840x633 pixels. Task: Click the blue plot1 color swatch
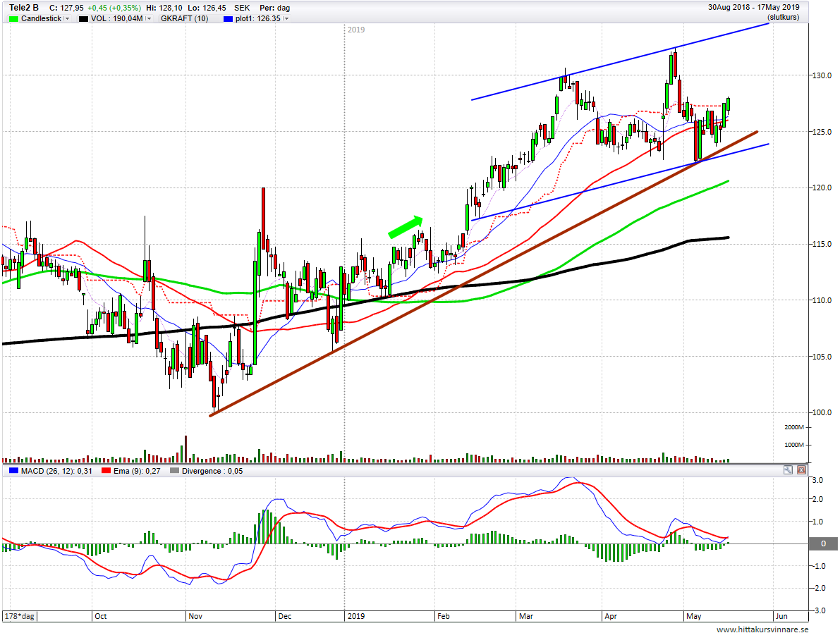pyautogui.click(x=229, y=19)
